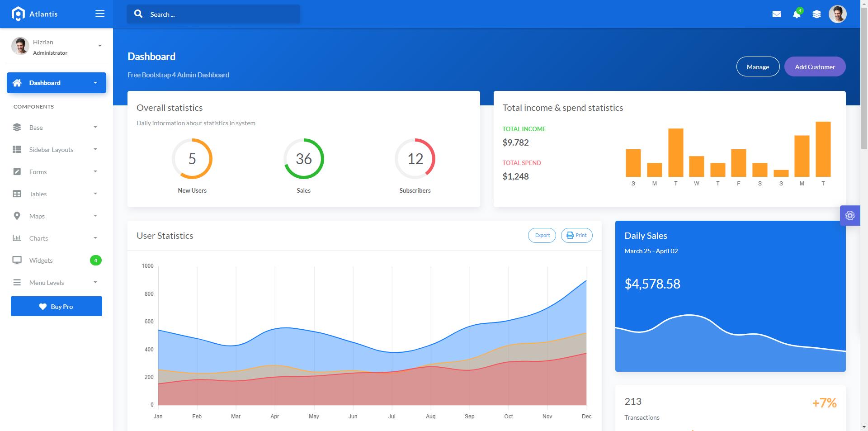The width and height of the screenshot is (868, 431).
Task: Click the March 25 - April 02 date text
Action: 651,251
